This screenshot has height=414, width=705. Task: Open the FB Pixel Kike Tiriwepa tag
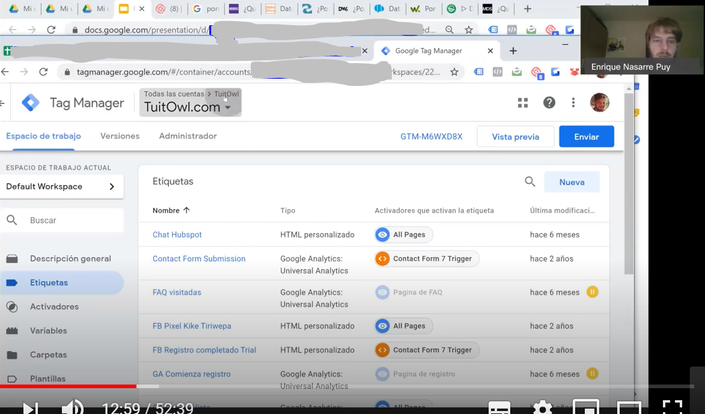pos(192,326)
